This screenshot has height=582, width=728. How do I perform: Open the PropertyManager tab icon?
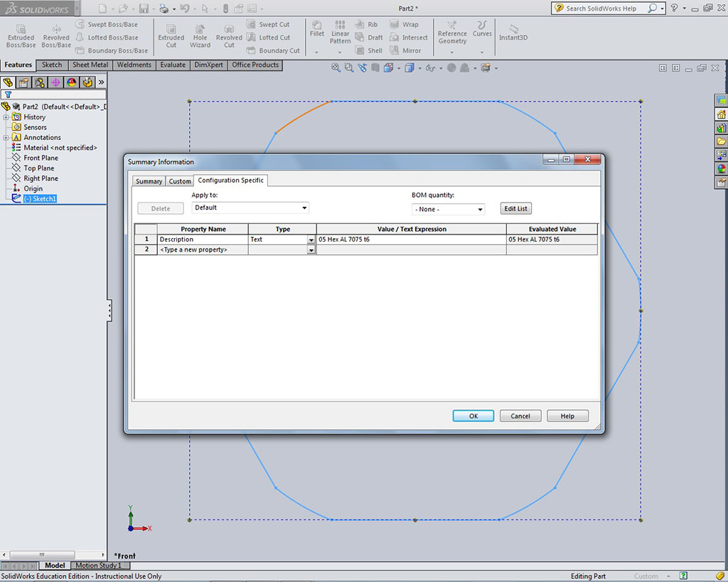(x=23, y=82)
